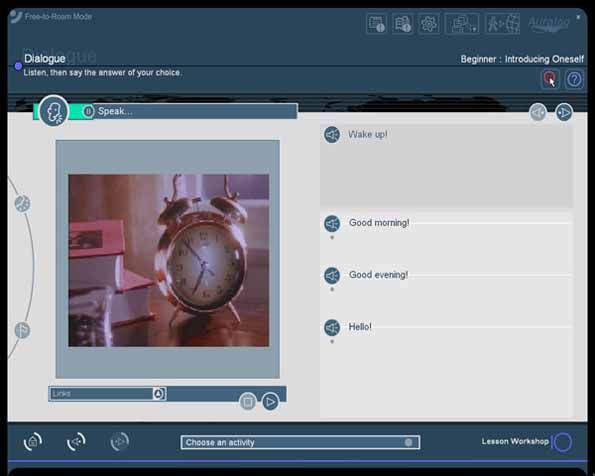Screen dimensions: 595x476
Task: Close the application window
Action: tap(578, 17)
